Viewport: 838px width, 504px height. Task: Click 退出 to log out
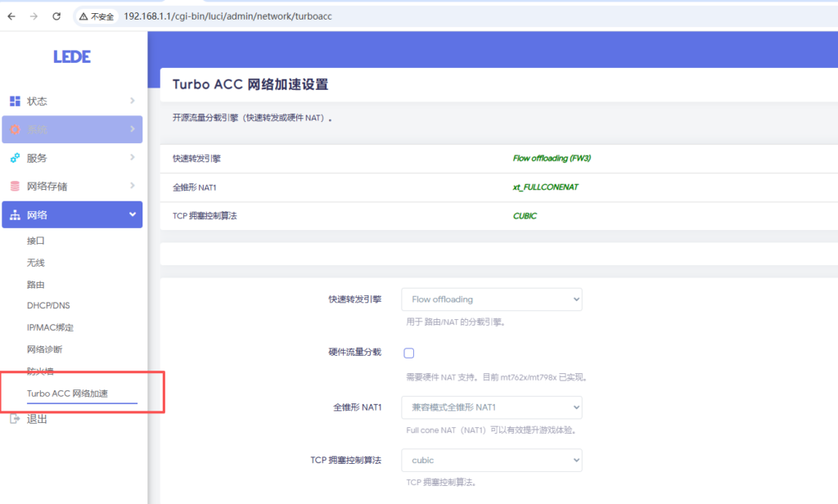coord(37,418)
